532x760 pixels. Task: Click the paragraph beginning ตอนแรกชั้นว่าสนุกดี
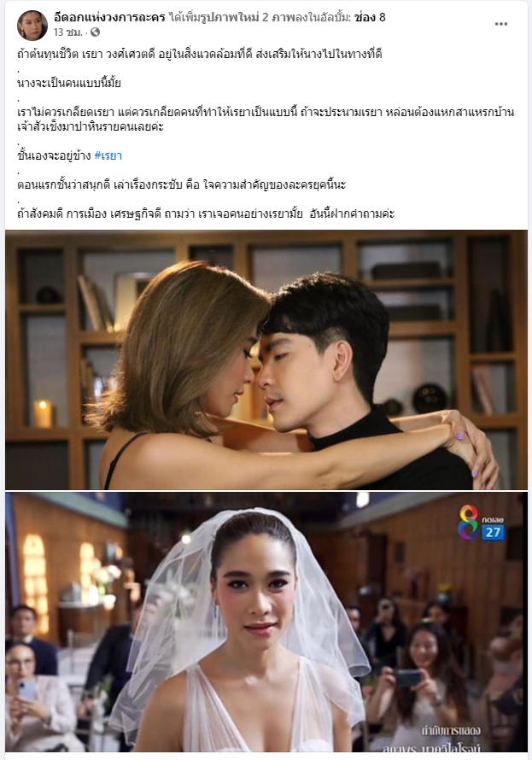pyautogui.click(x=181, y=184)
